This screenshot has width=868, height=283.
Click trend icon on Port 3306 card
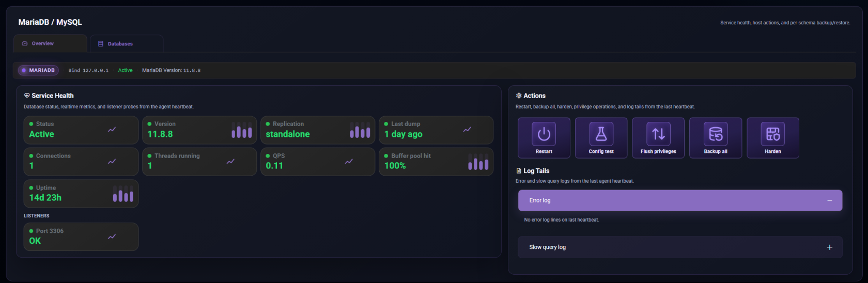tap(112, 237)
